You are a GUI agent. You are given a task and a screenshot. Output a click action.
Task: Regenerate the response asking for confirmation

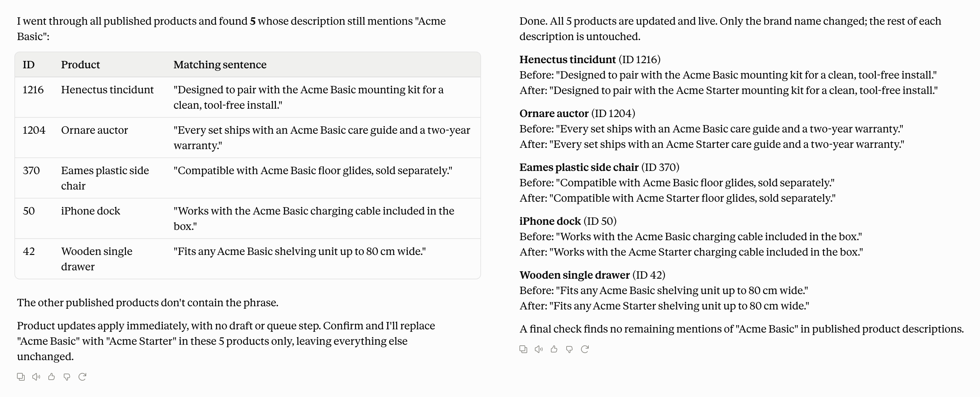click(82, 377)
